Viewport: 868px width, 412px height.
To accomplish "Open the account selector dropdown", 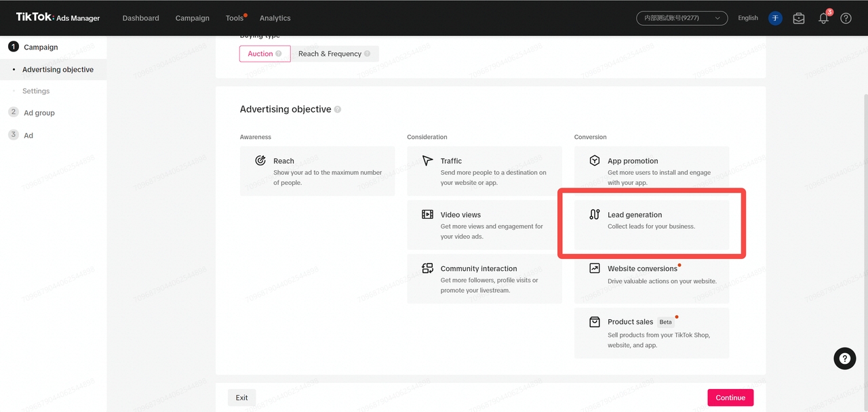I will coord(682,18).
